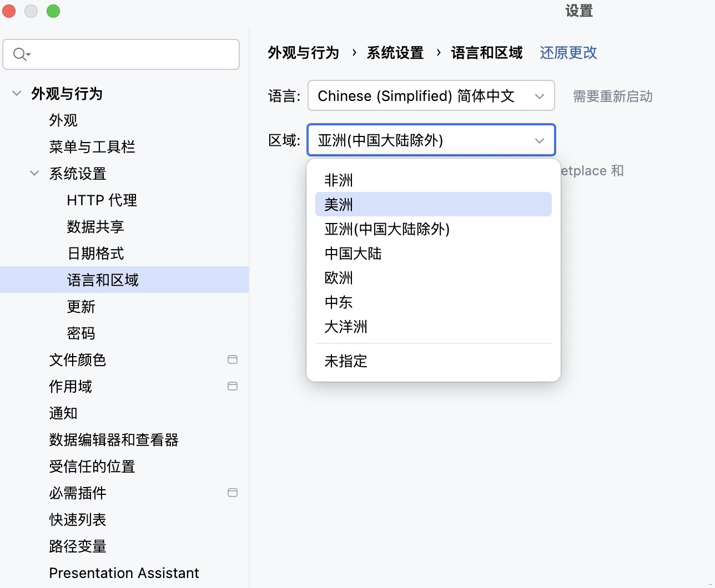This screenshot has height=588, width=715.
Task: Click the 还原更改 revert link
Action: [x=568, y=53]
